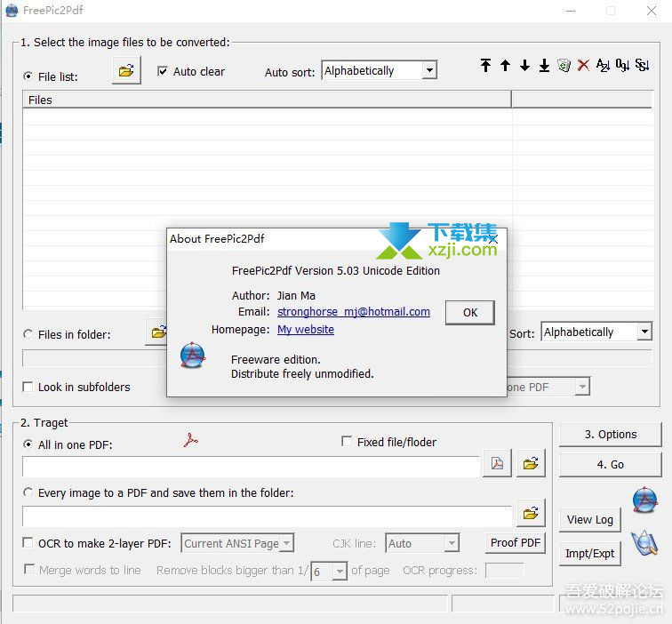
Task: Click the blue About globe icon above View Log
Action: coord(645,500)
